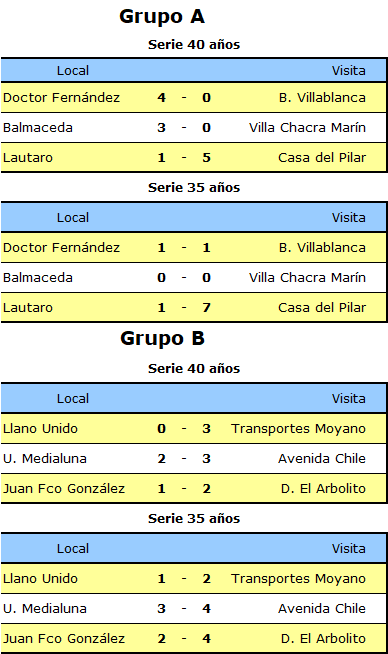388x654 pixels.
Task: Select Llano Unido in the 1 - 2 match
Action: [x=40, y=579]
